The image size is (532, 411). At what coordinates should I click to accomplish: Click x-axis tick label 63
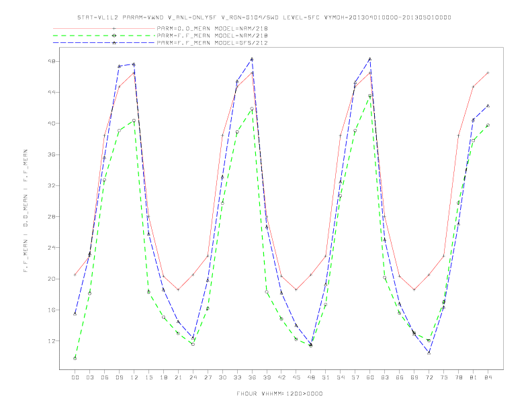pos(385,377)
